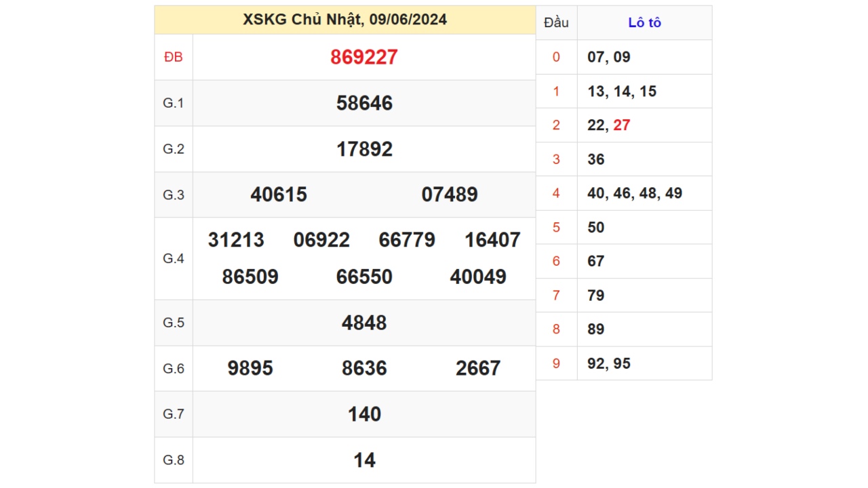Screen dimensions: 868x488
Task: Click head digit 3 in Đầu column
Action: pos(556,159)
